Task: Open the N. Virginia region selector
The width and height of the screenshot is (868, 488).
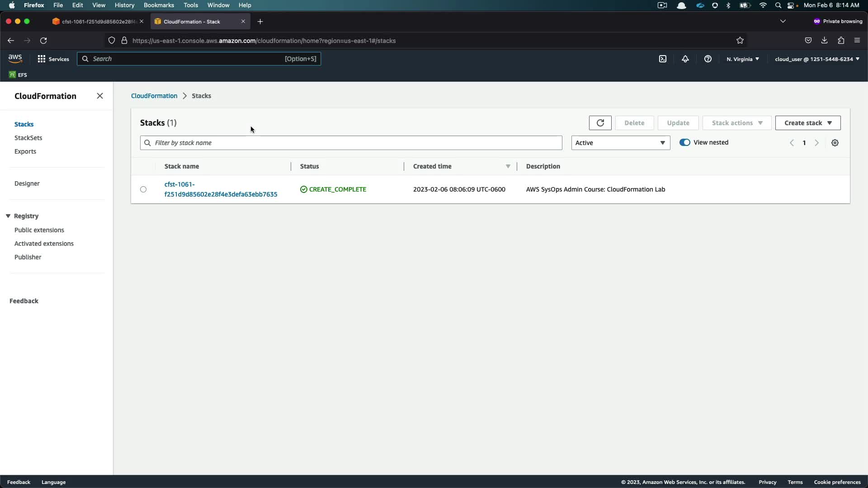Action: tap(742, 59)
